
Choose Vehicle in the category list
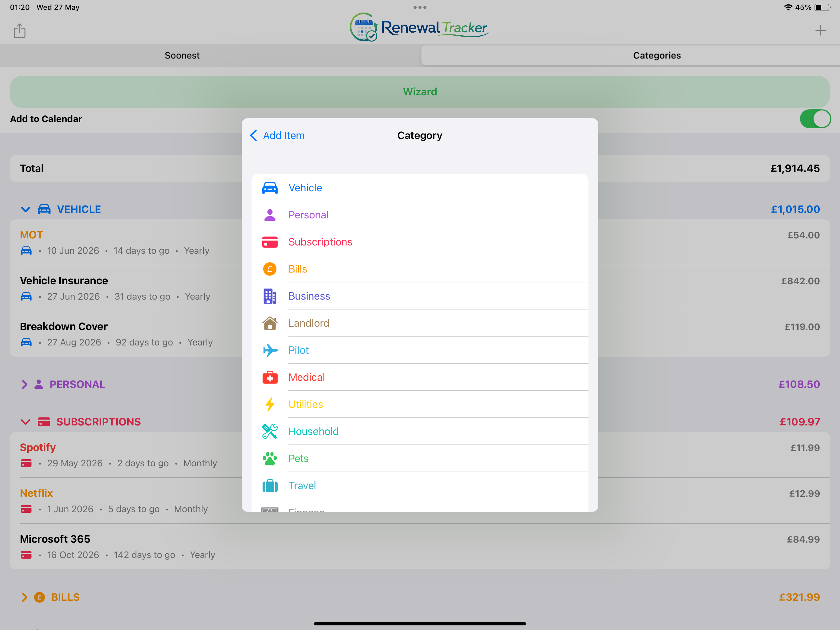[420, 188]
